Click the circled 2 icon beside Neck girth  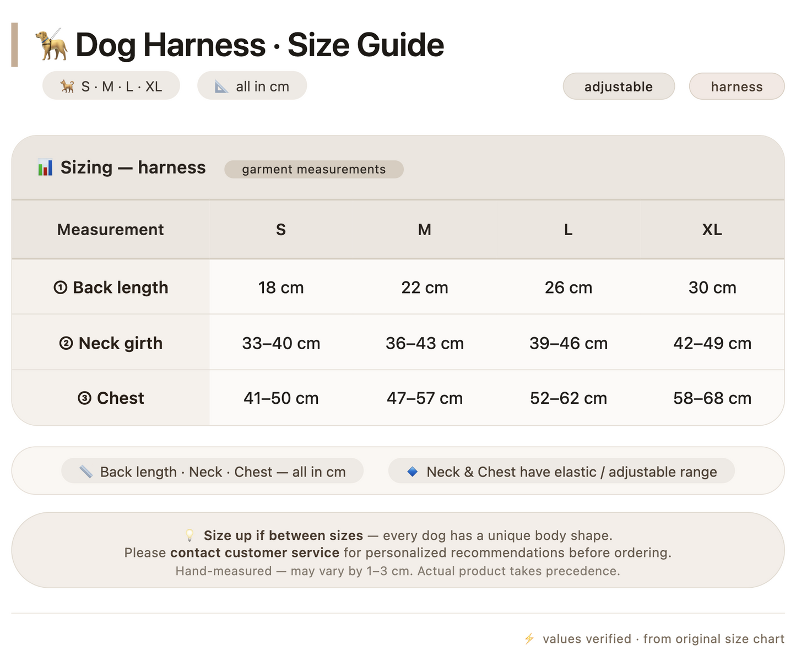pyautogui.click(x=66, y=343)
